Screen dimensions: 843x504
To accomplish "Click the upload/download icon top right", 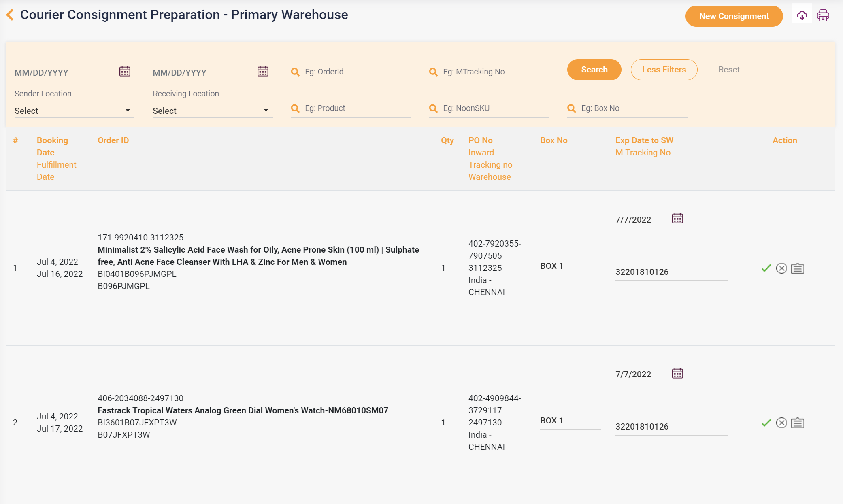I will (x=802, y=16).
